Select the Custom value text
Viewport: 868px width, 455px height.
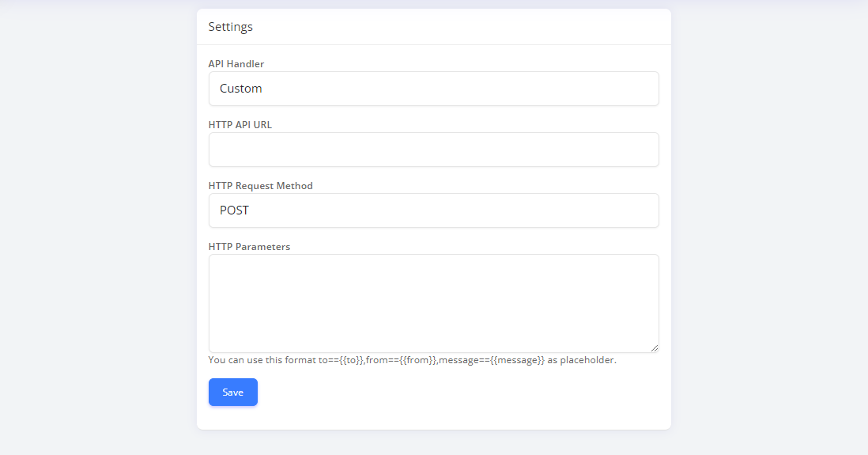coord(241,89)
